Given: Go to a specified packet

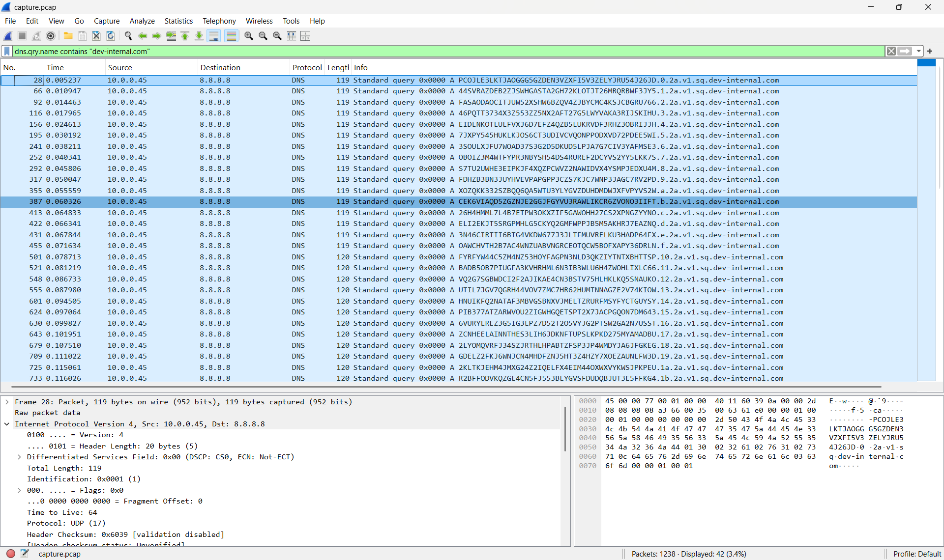Looking at the screenshot, I should pos(171,36).
